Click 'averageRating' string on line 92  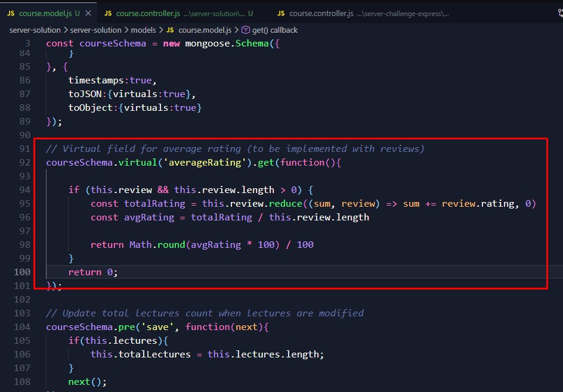(x=205, y=163)
